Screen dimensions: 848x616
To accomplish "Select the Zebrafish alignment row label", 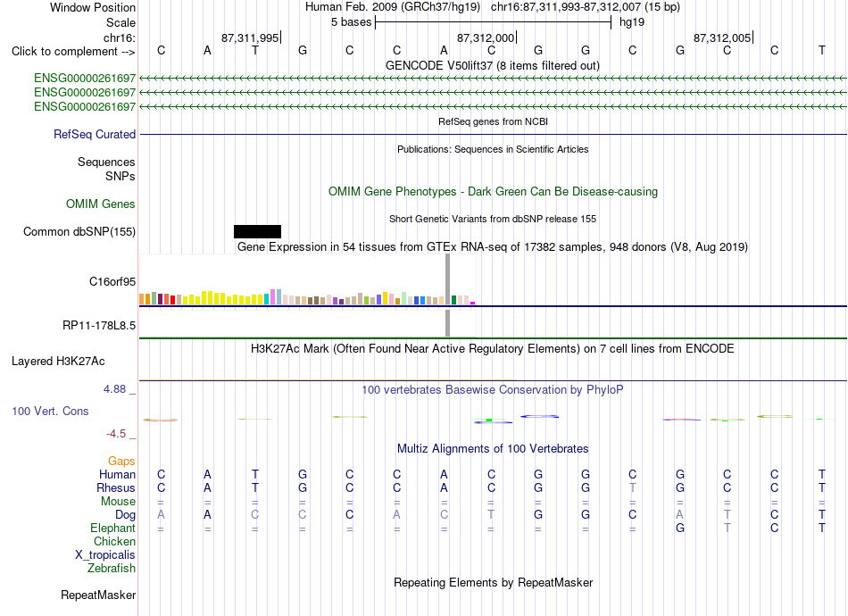I will tap(112, 569).
